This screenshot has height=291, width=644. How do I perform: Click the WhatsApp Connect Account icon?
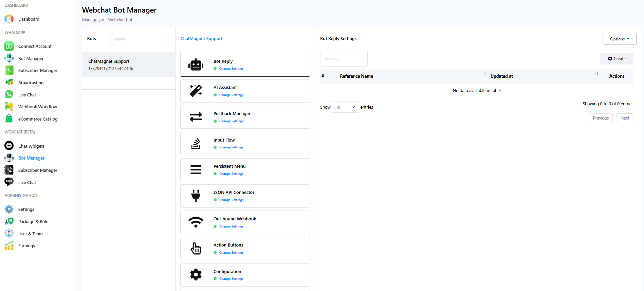pyautogui.click(x=9, y=46)
